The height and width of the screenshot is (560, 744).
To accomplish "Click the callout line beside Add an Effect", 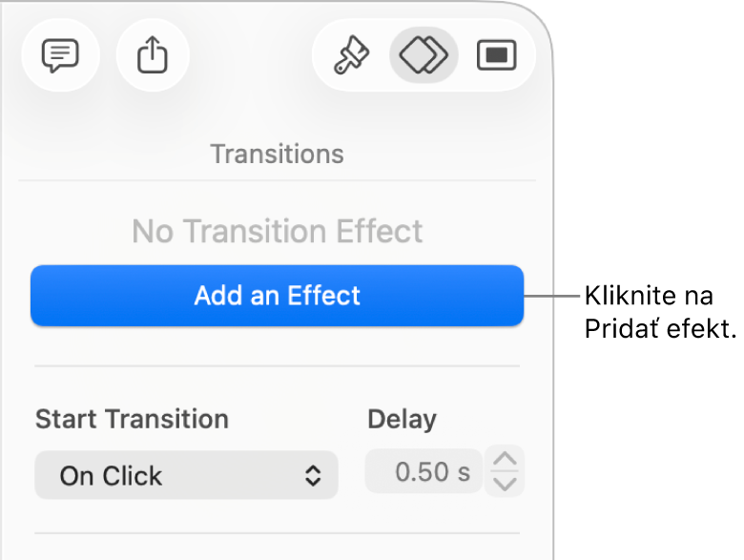I will pyautogui.click(x=553, y=296).
